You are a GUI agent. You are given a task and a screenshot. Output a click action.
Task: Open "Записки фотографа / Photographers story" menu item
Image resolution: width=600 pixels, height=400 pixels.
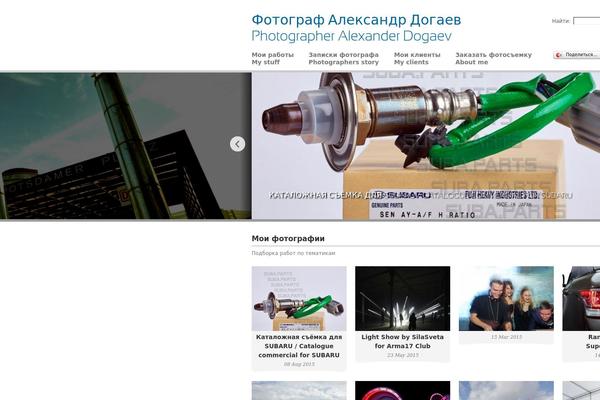(343, 58)
